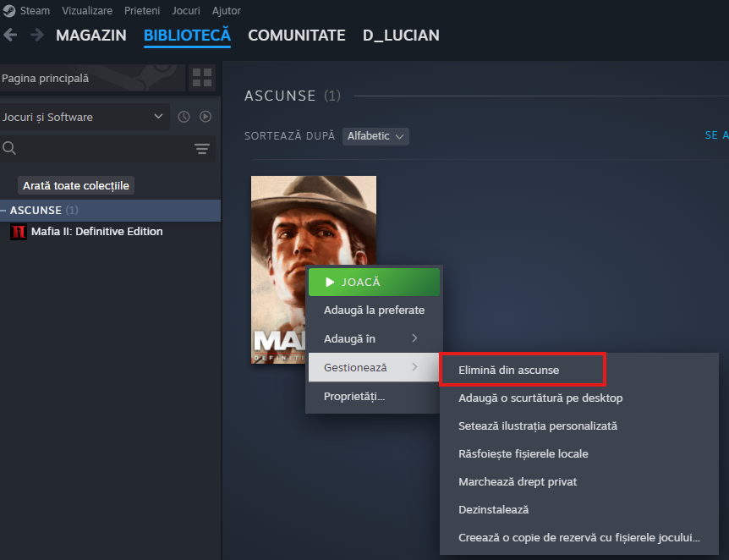This screenshot has width=729, height=560.
Task: Choose Dezinstalează from the context menu
Action: pyautogui.click(x=493, y=510)
